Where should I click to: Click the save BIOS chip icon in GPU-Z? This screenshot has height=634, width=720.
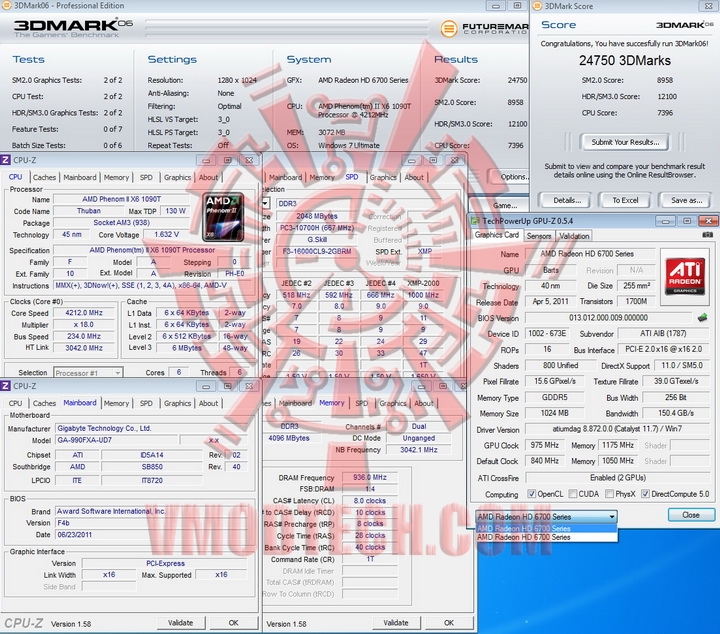702,317
